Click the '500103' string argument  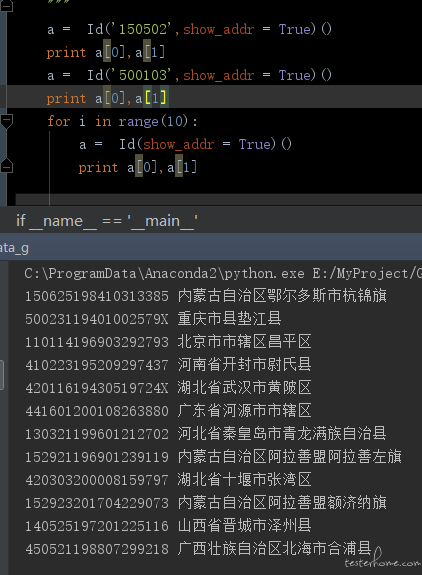[x=144, y=75]
